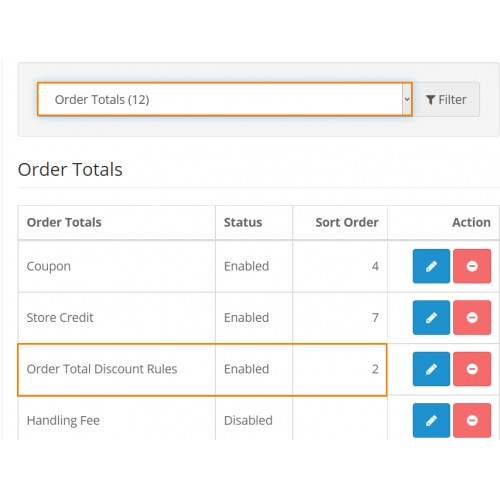Viewport: 500px width, 500px height.
Task: Select the Order Total Discount Rules row
Action: 202,370
